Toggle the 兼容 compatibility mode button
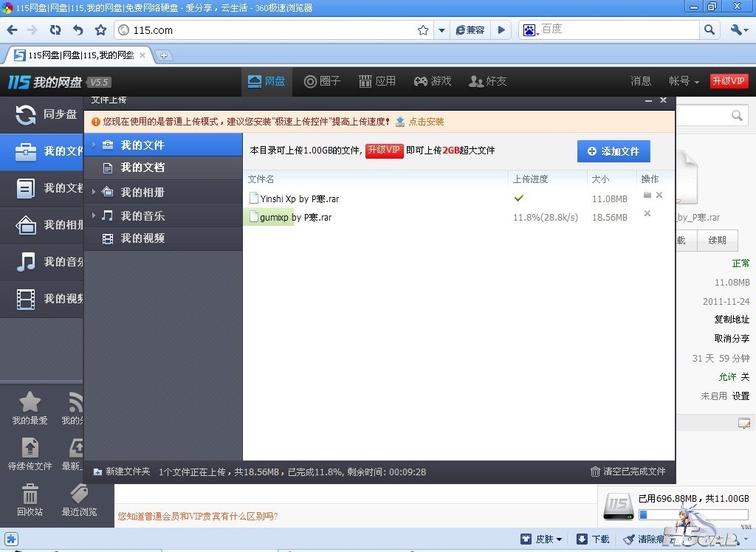 tap(470, 30)
